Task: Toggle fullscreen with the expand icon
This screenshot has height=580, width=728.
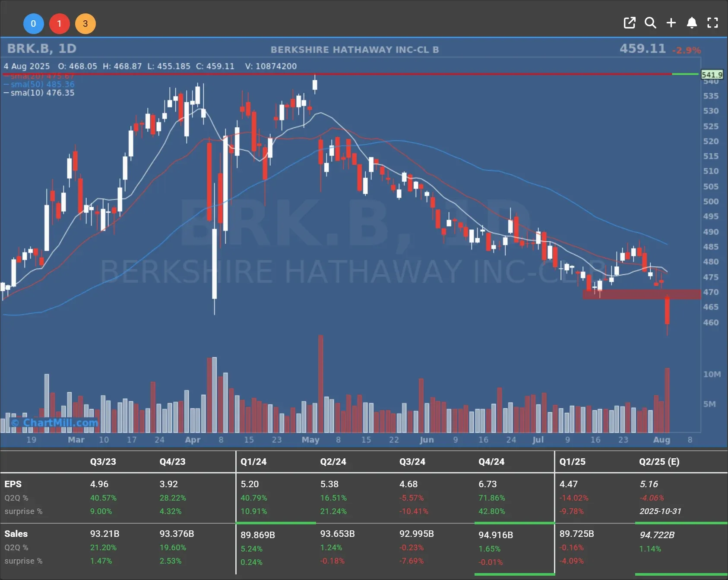Action: click(712, 23)
